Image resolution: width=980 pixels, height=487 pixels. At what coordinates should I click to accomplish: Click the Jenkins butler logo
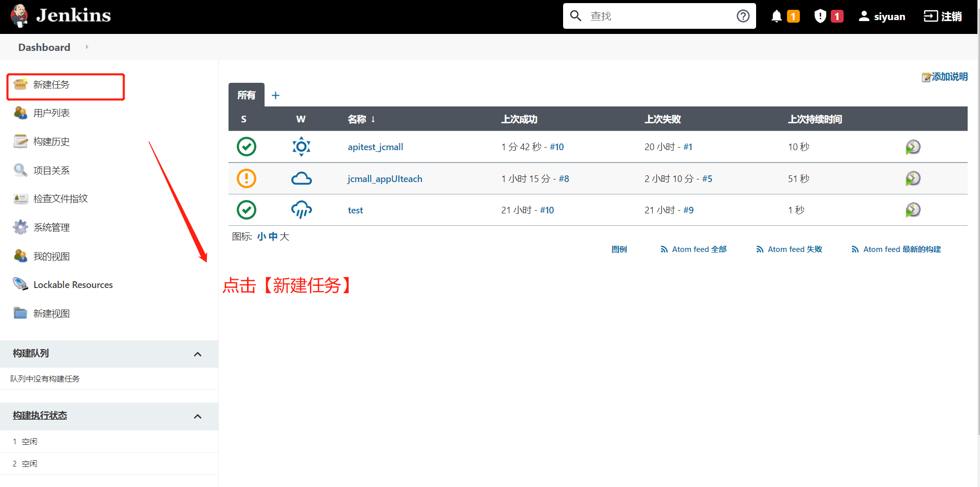tap(20, 16)
